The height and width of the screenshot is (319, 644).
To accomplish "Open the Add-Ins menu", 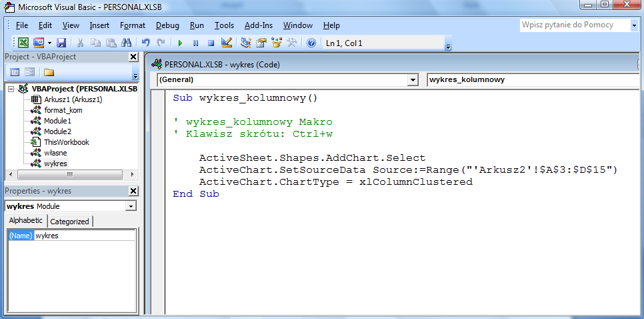I will pos(259,25).
